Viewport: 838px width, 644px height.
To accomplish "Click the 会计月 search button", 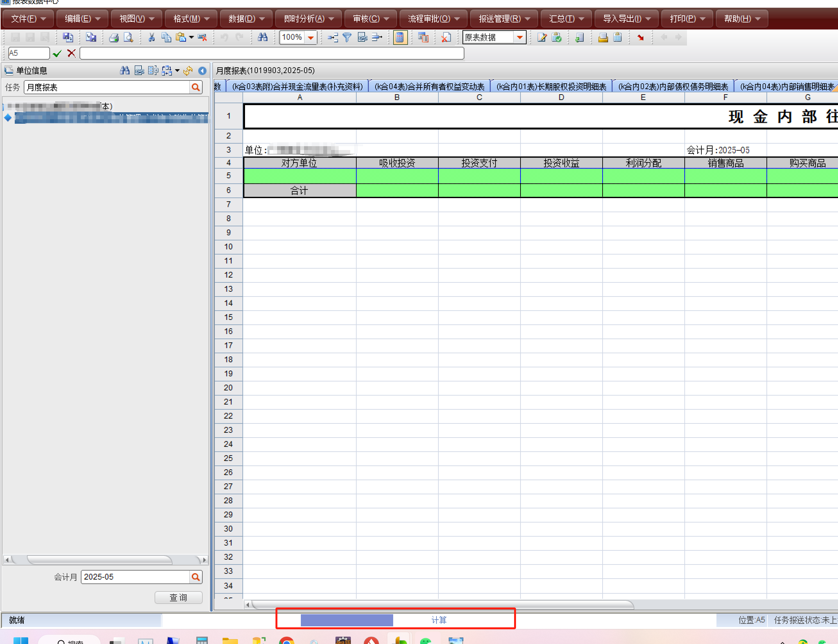I will coord(196,577).
